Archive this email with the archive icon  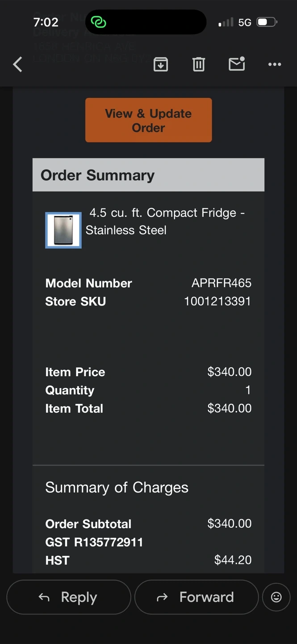161,64
